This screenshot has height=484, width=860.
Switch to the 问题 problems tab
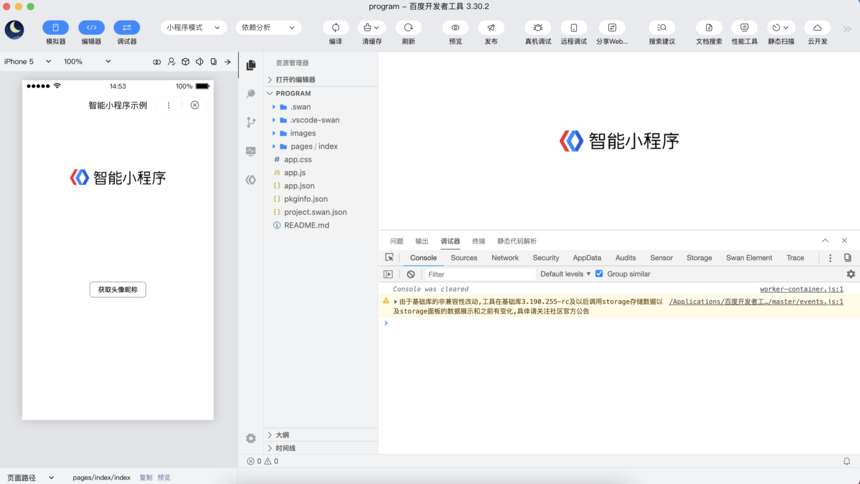pyautogui.click(x=397, y=241)
